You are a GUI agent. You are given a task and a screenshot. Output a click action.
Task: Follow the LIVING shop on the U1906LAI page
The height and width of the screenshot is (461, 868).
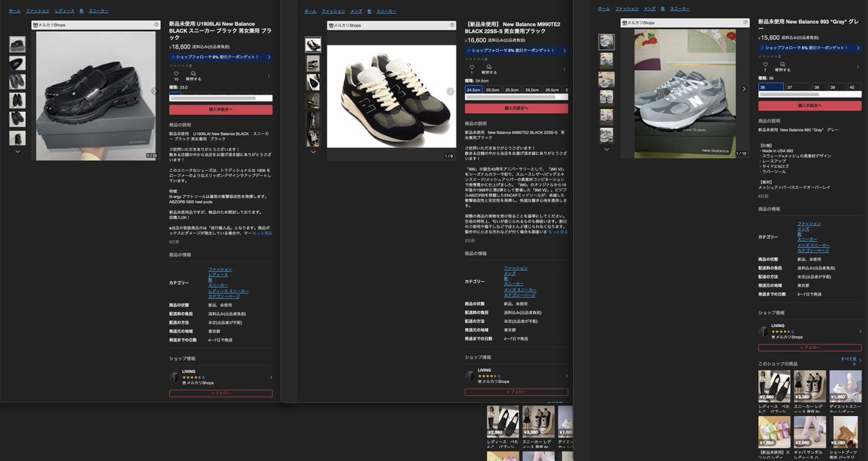[221, 393]
